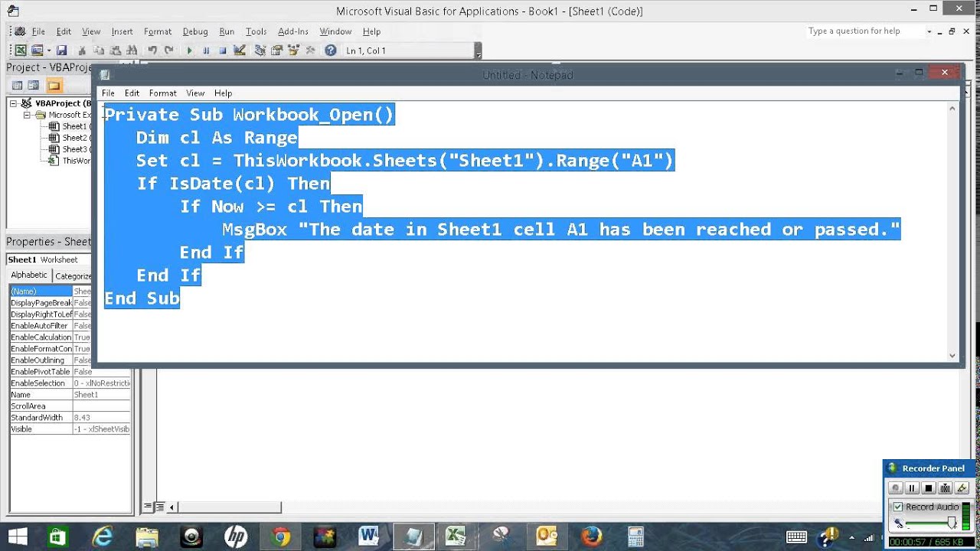Toggle Design Mode toolbar icon
The width and height of the screenshot is (980, 551).
240,51
